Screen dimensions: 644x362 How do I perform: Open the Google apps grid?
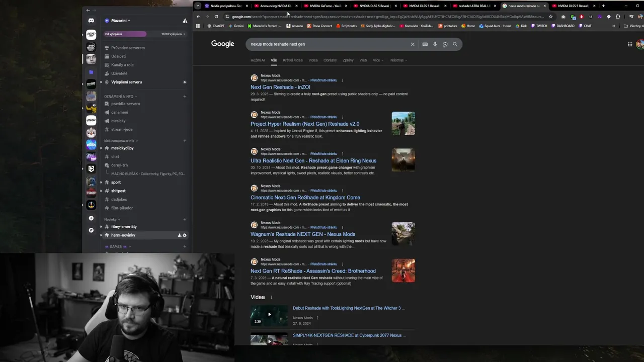[630, 44]
